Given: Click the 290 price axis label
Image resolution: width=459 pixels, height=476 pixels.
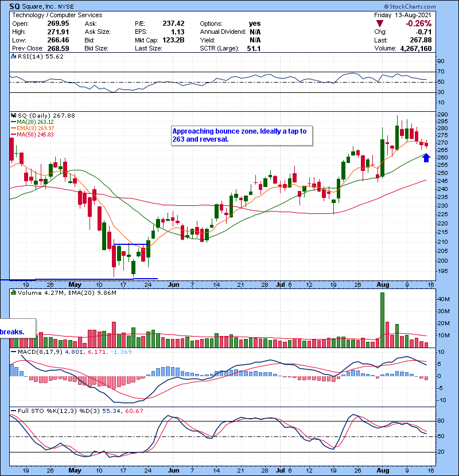Looking at the screenshot, I should [442, 115].
